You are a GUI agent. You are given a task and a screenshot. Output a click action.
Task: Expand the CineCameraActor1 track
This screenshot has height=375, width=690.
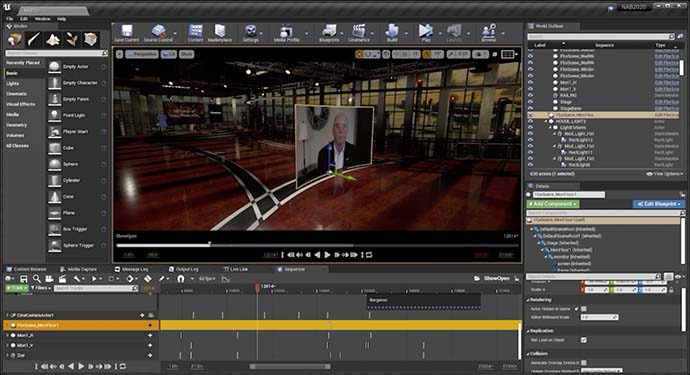(x=7, y=315)
